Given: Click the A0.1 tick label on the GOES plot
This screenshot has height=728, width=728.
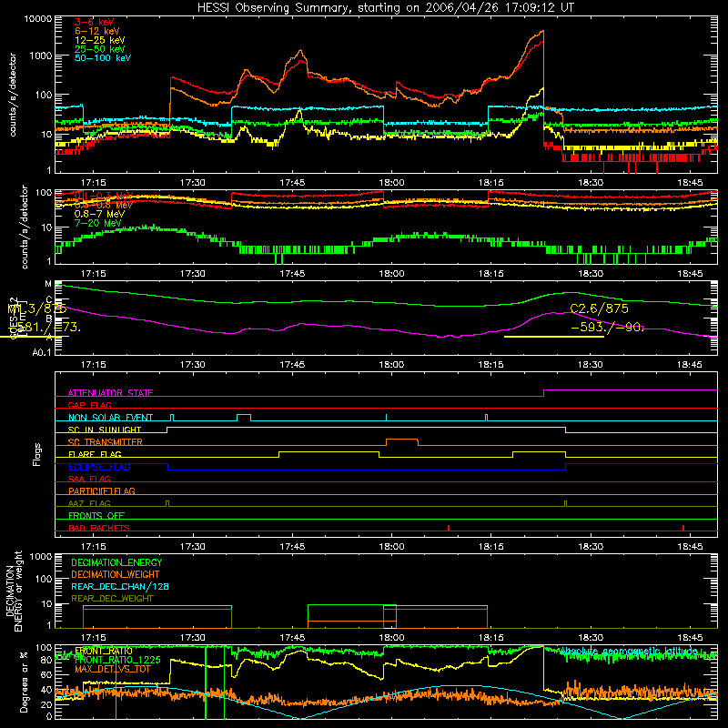Looking at the screenshot, I should pos(42,352).
